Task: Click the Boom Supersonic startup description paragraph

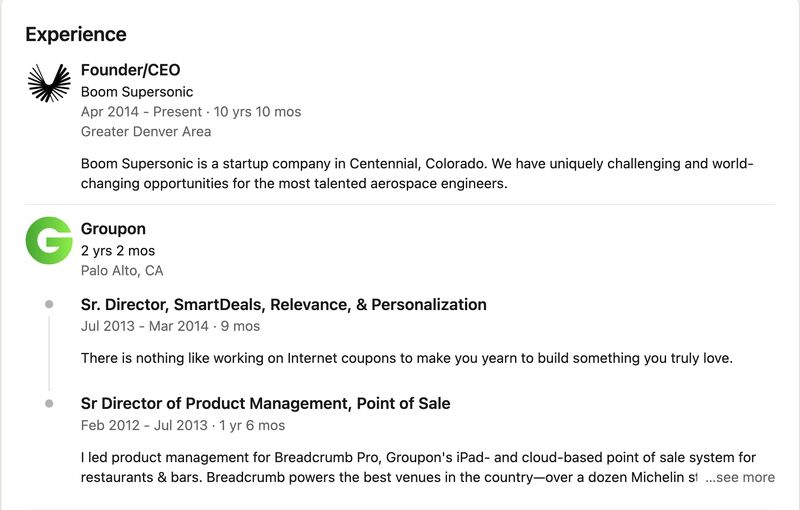Action: (417, 173)
